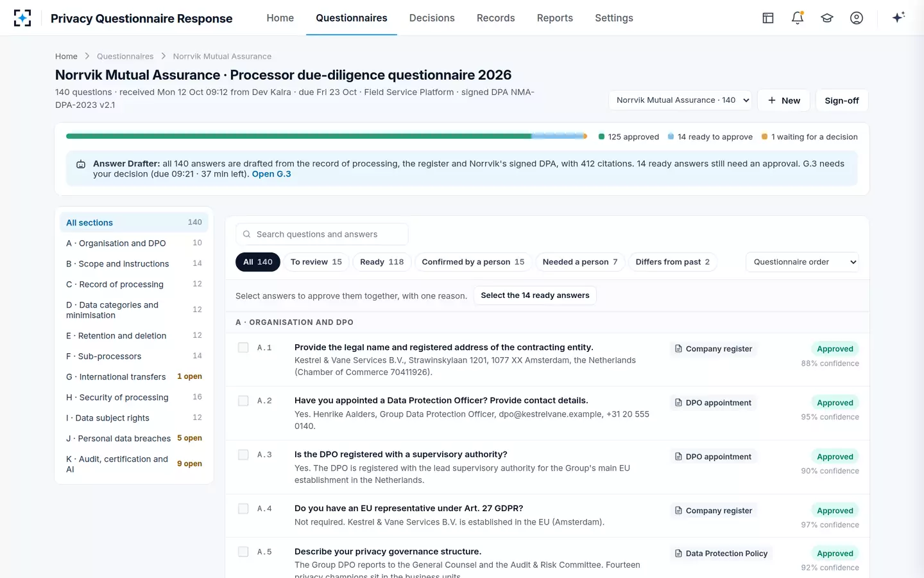Go to the Reports tab
924x578 pixels.
(555, 18)
